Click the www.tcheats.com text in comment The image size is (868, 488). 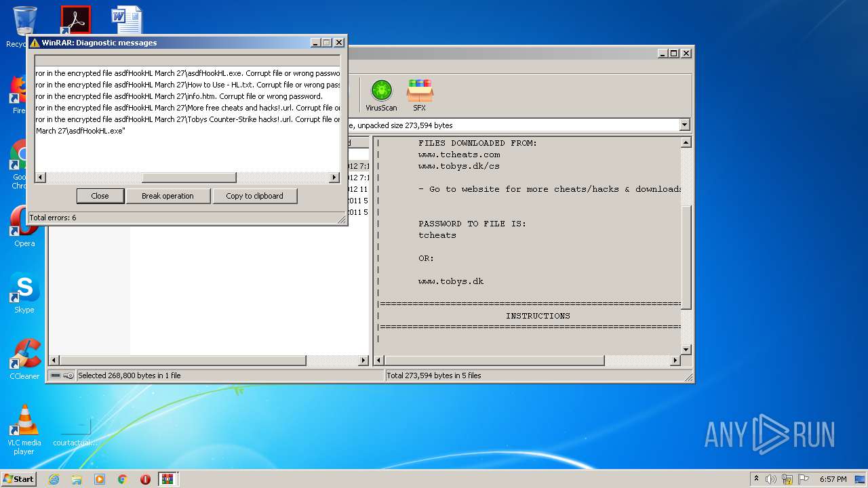pos(459,155)
